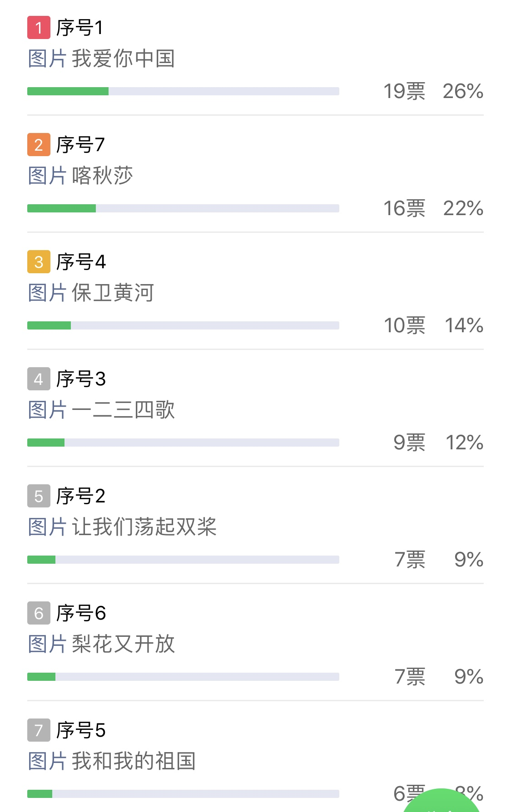Select the 序号4 entry title
Viewport: 511px width, 812px height.
tap(81, 262)
